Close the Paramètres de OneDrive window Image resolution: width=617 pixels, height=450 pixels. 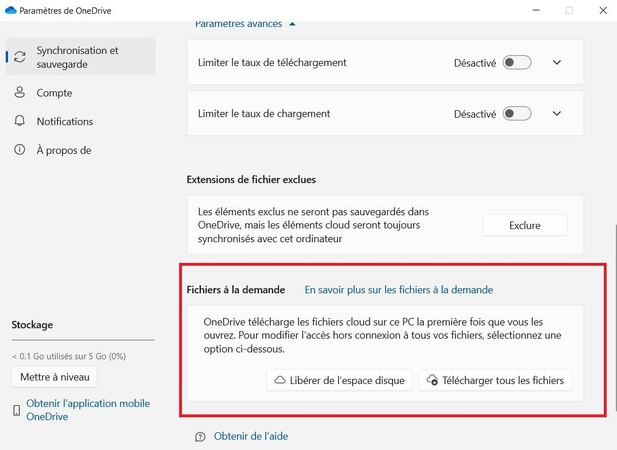tap(603, 10)
